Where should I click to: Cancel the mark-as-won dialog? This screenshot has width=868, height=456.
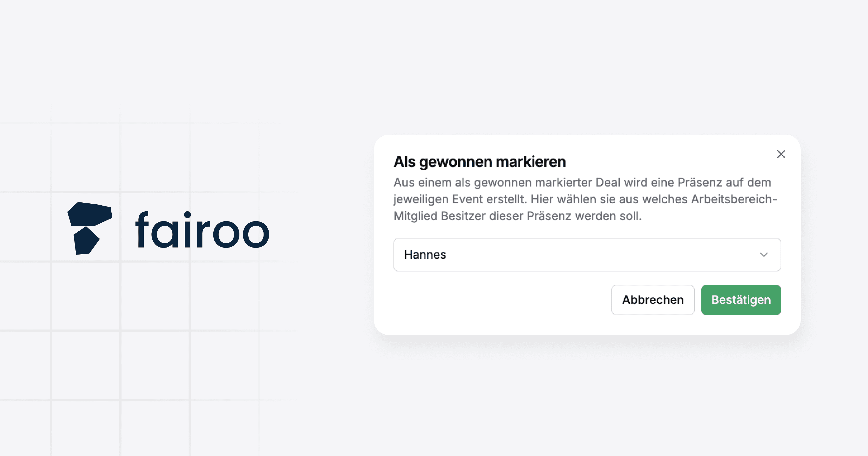tap(653, 300)
